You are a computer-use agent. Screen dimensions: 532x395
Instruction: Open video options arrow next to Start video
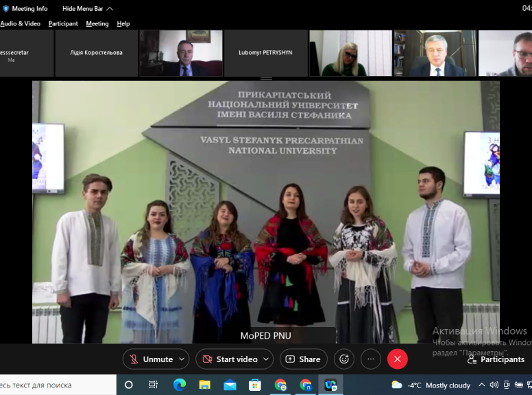(266, 359)
